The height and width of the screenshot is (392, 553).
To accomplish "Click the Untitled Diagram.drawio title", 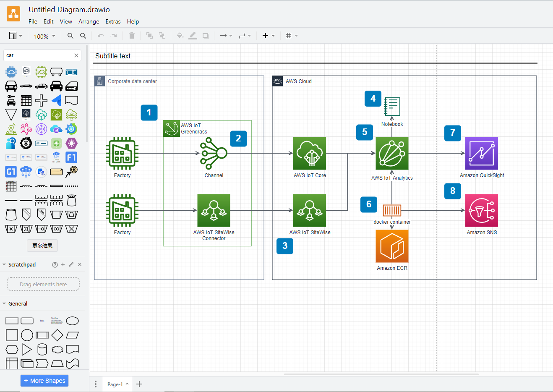I will (x=69, y=10).
